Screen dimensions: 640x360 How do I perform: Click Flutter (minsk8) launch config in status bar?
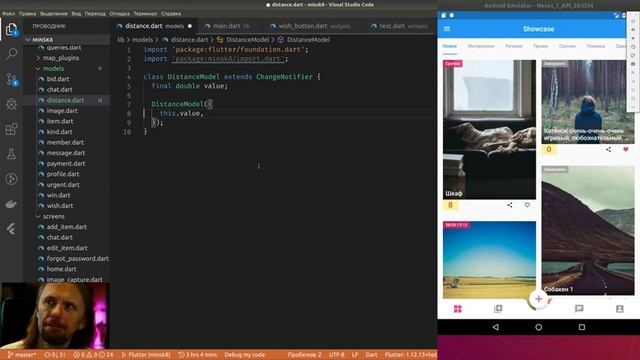coord(146,355)
